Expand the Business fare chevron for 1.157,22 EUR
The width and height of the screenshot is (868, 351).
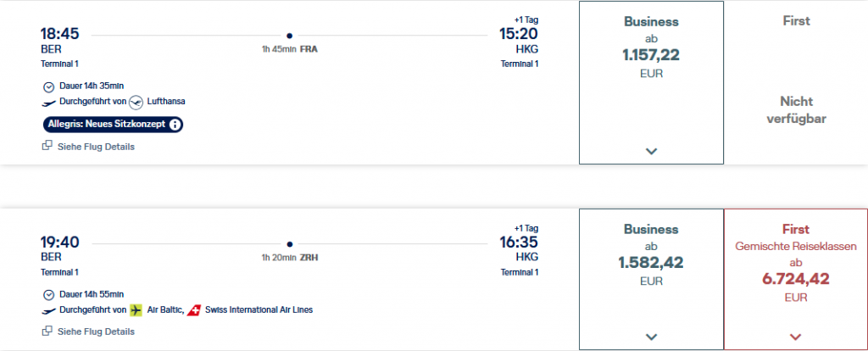(651, 151)
